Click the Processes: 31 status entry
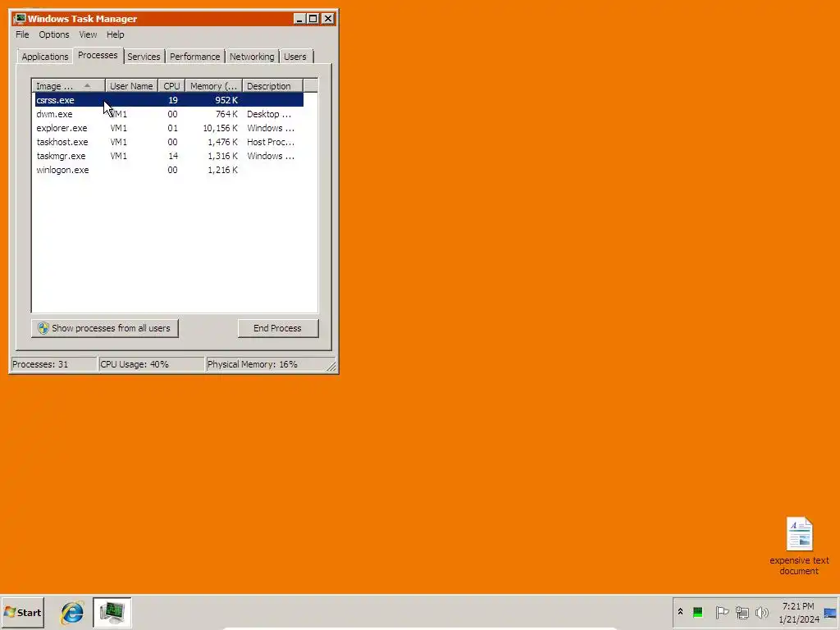This screenshot has width=840, height=630. 53,364
